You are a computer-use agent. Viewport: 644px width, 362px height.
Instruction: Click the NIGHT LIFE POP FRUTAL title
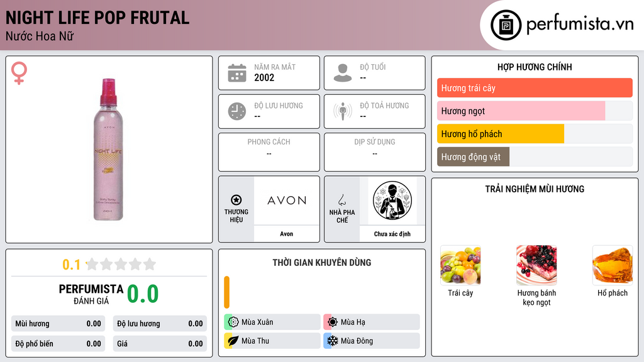(x=97, y=18)
